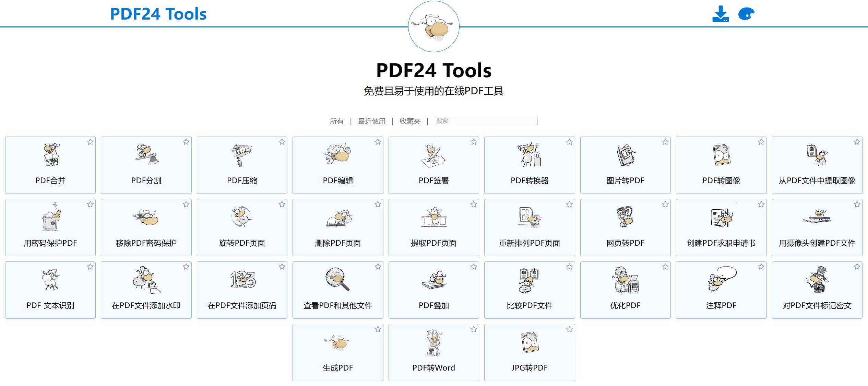Open the PDF签署 sign tool icon
The height and width of the screenshot is (386, 868).
433,156
